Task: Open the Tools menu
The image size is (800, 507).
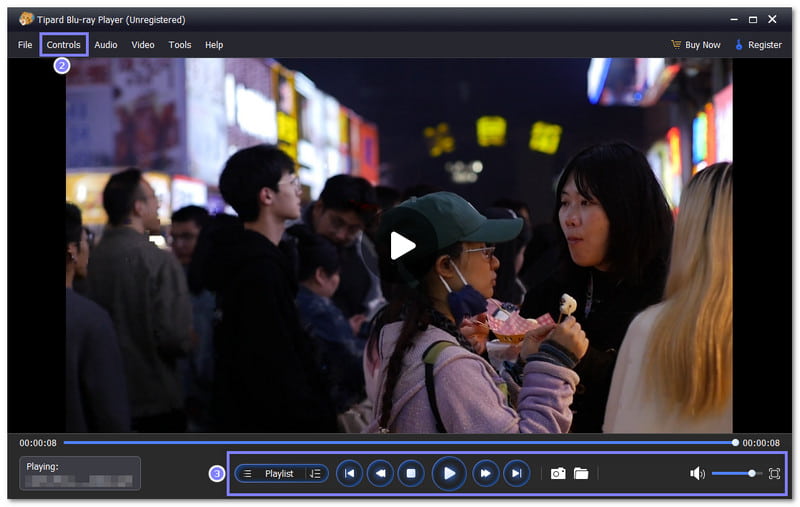Action: pyautogui.click(x=180, y=45)
